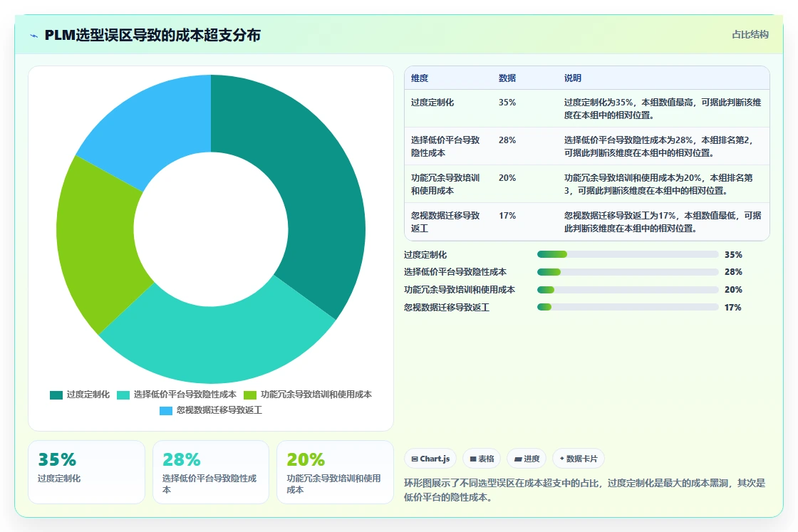
Task: Toggle the 忽视数据迁移导致返工 legend swatch
Action: tap(166, 411)
